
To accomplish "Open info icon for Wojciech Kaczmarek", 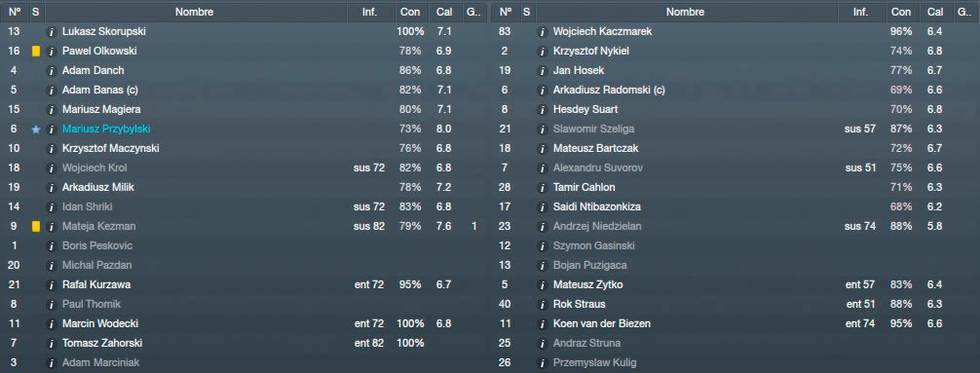I will [542, 31].
